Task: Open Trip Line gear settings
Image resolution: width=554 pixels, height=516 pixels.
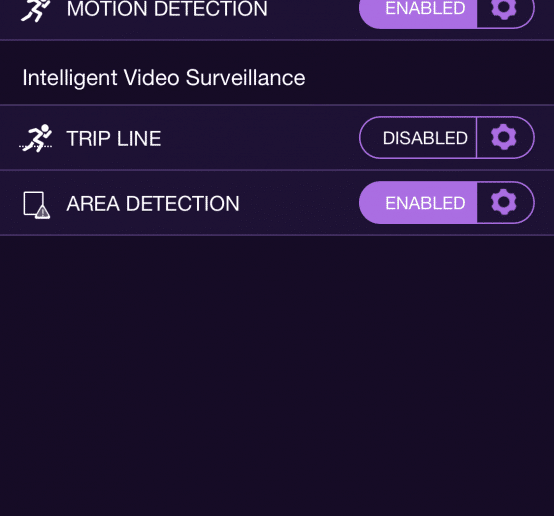Action: click(504, 137)
